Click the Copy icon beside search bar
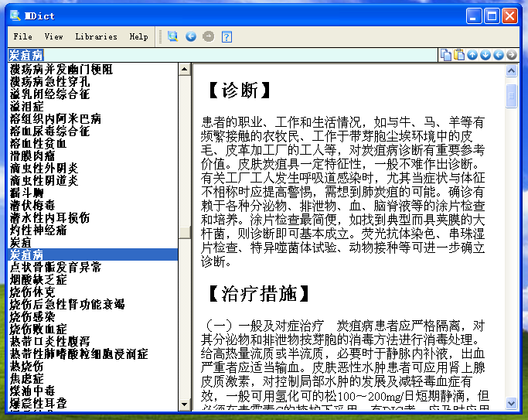 446,54
